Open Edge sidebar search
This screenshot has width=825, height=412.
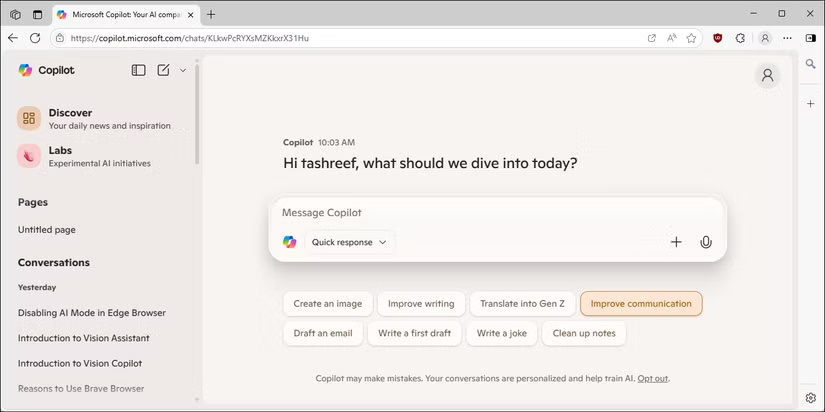(x=810, y=64)
